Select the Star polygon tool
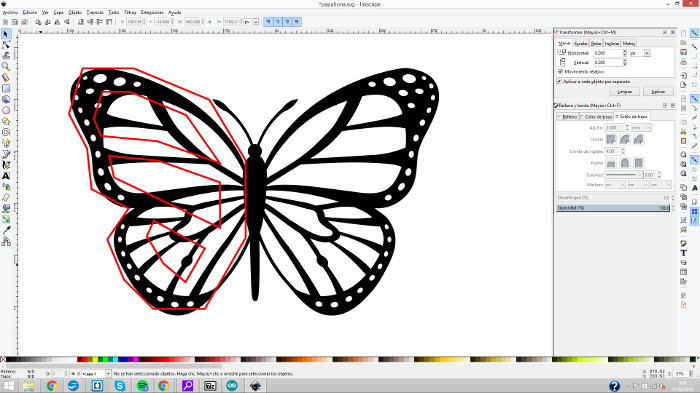This screenshot has height=393, width=700. 6,121
